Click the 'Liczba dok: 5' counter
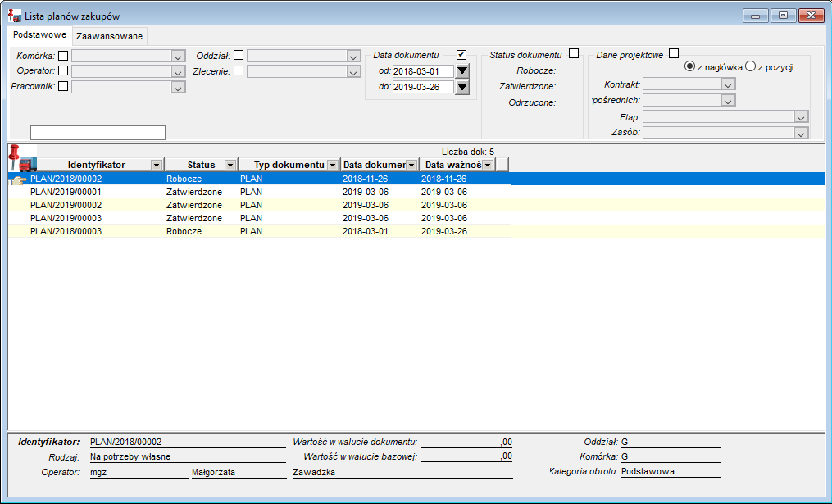The image size is (832, 504). tap(468, 152)
